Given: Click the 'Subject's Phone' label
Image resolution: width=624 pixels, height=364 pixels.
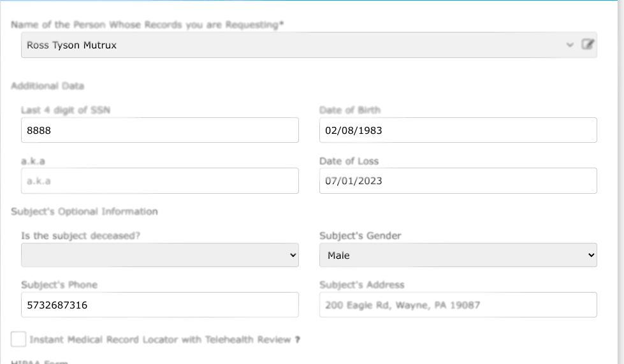Looking at the screenshot, I should 59,285.
